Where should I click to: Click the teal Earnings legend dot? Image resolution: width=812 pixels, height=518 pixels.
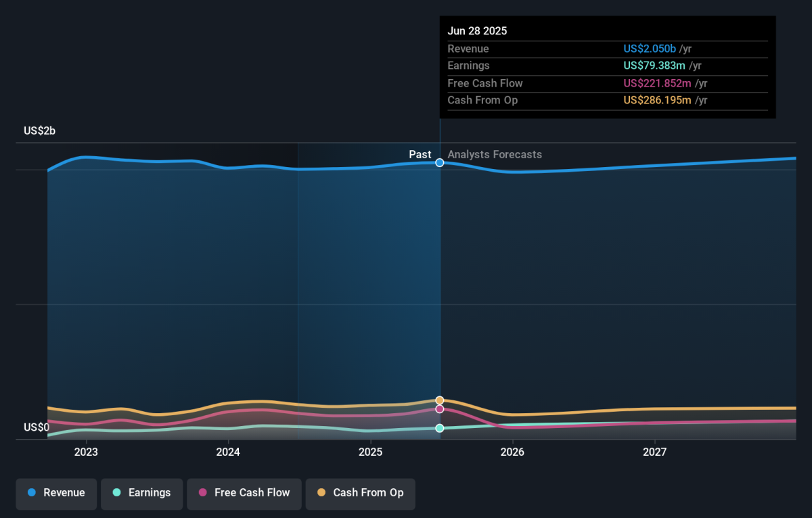click(116, 493)
